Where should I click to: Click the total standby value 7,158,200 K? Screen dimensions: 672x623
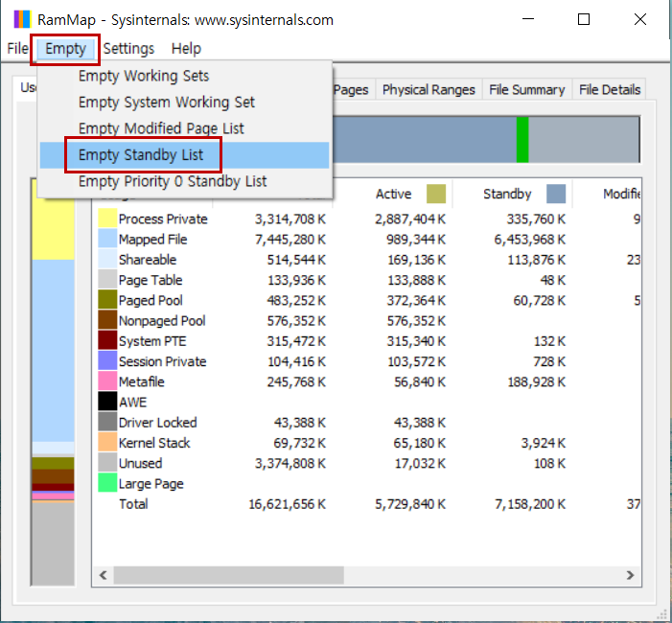pyautogui.click(x=530, y=504)
